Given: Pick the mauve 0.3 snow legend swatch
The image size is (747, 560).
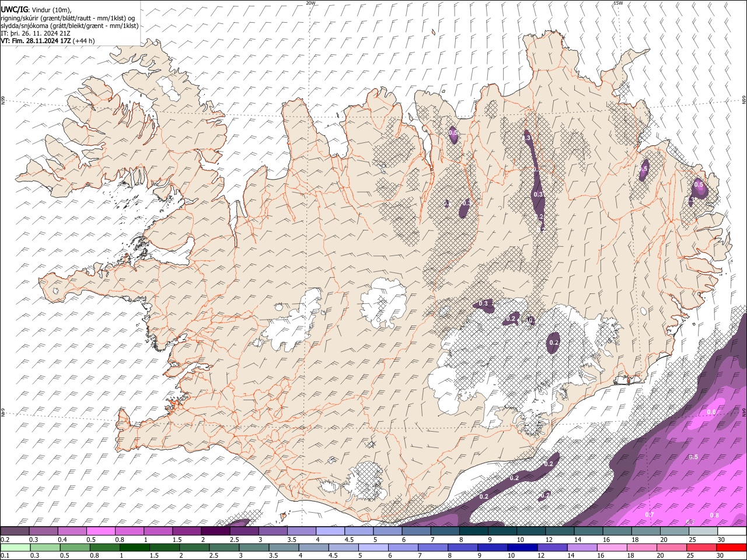Looking at the screenshot, I should [43, 531].
